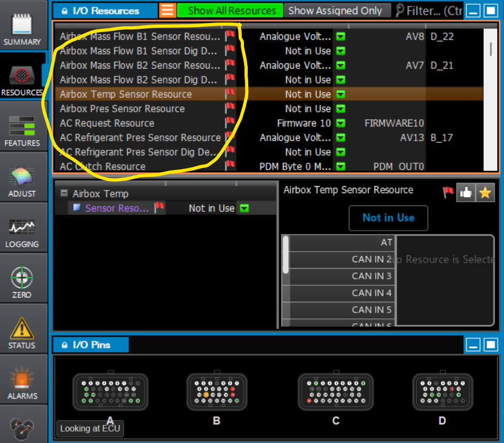Collapse the Airbox Temp tree node

click(x=64, y=194)
